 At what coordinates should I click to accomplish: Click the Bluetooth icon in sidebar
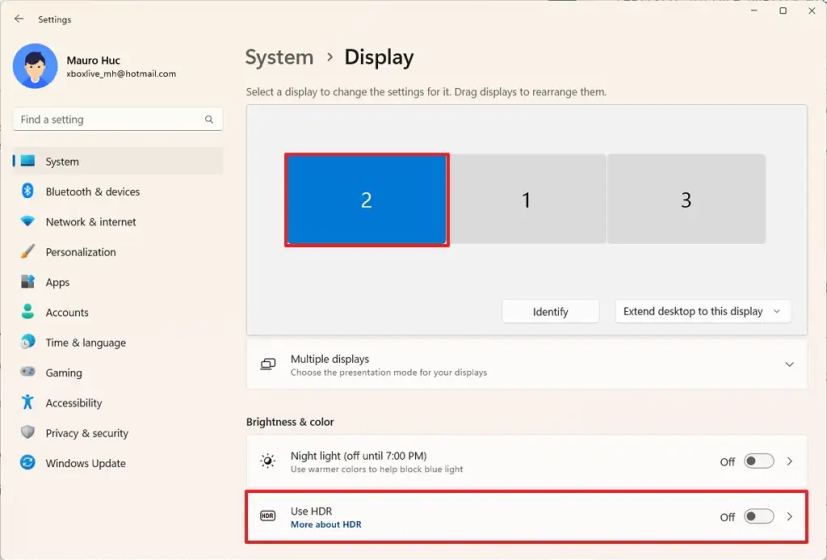pyautogui.click(x=27, y=191)
